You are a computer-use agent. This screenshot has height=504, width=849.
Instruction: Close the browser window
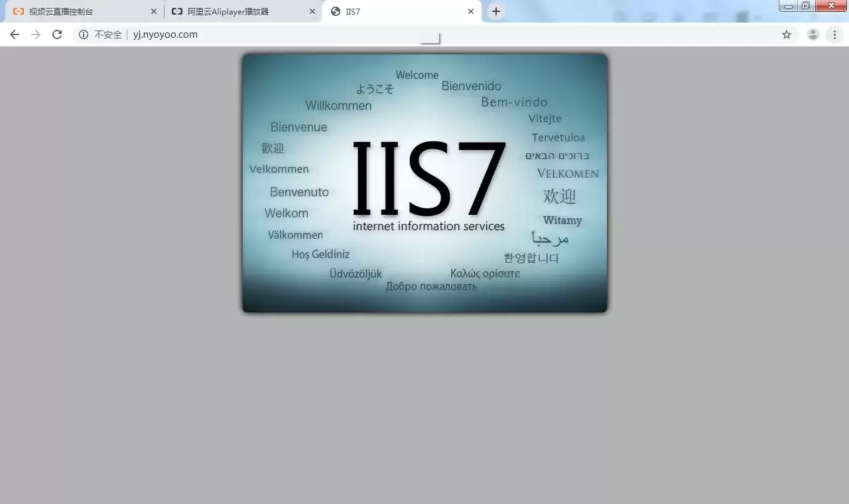[831, 6]
